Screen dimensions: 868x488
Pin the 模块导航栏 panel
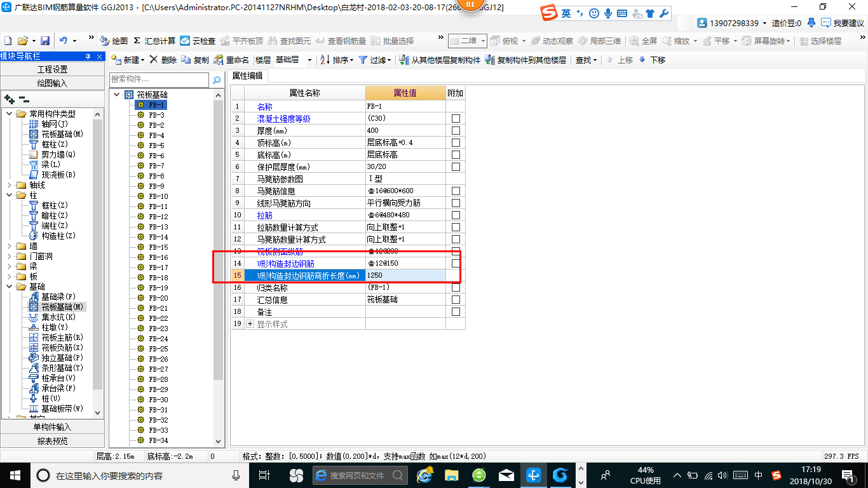tap(88, 57)
